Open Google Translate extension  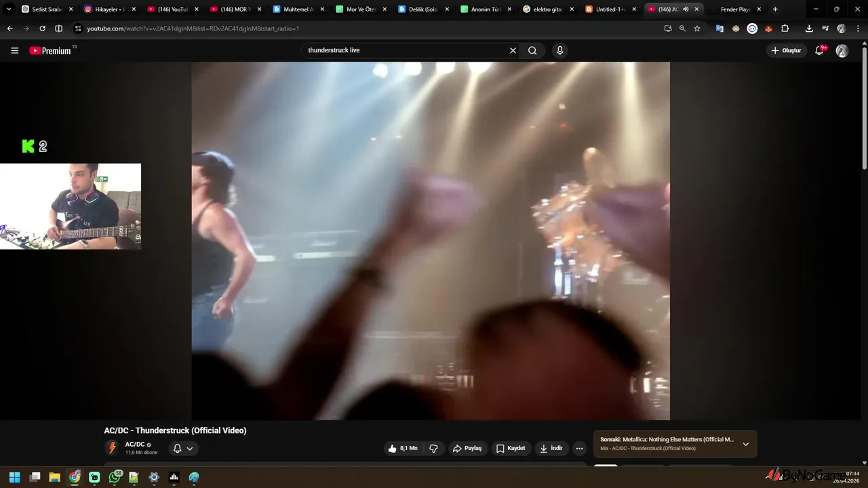pyautogui.click(x=719, y=28)
